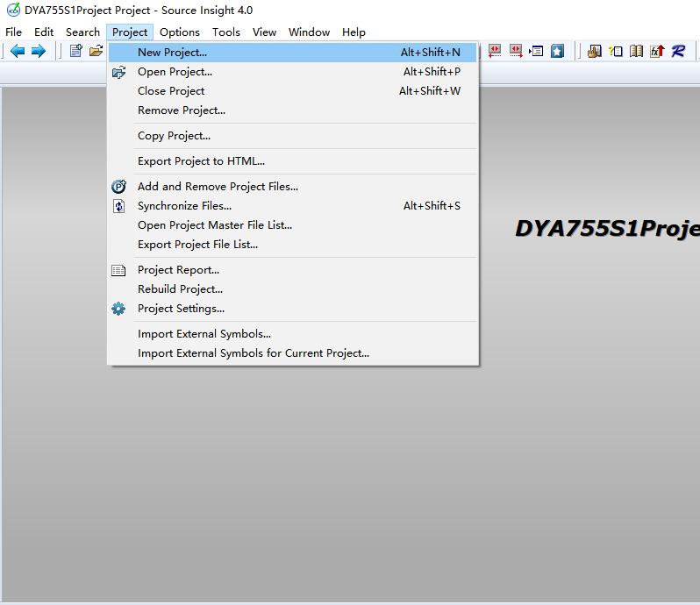The height and width of the screenshot is (605, 700).
Task: Select Close Project menu entry
Action: pos(292,91)
